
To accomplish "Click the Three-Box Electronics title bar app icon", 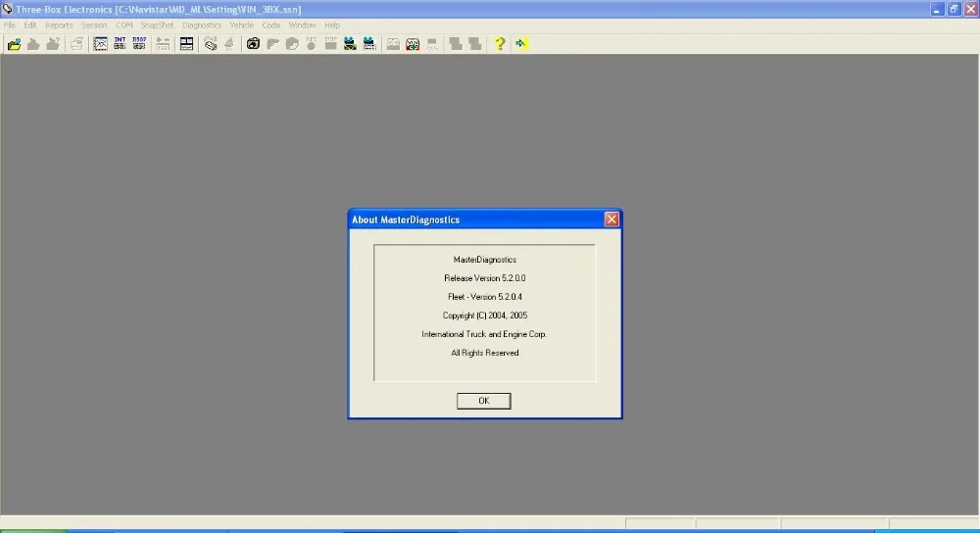I will click(x=7, y=9).
